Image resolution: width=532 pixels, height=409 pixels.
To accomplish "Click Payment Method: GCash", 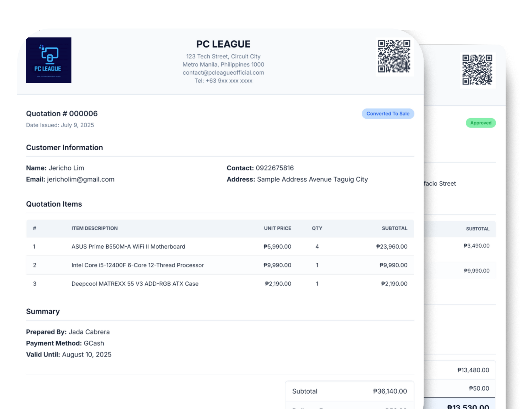I will (65, 343).
